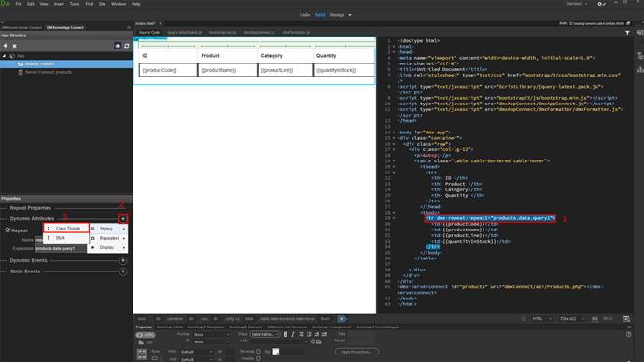The height and width of the screenshot is (362, 644).
Task: Switch to DMXzone App Connect panel tab
Action: coord(65,27)
